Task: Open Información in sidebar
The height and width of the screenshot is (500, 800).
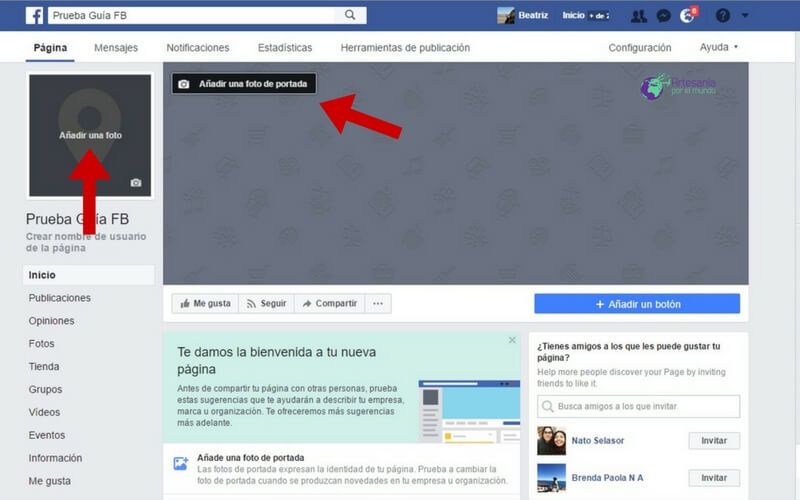Action: 55,458
